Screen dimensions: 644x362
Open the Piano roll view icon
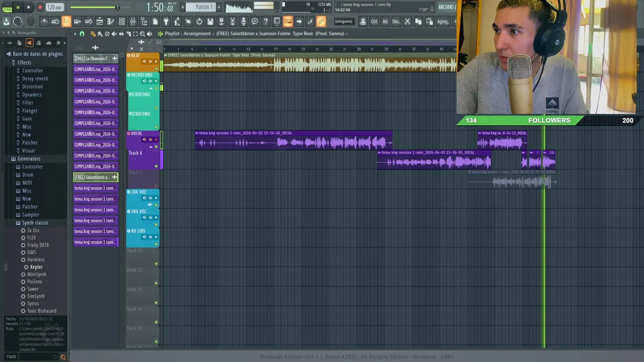(111, 21)
